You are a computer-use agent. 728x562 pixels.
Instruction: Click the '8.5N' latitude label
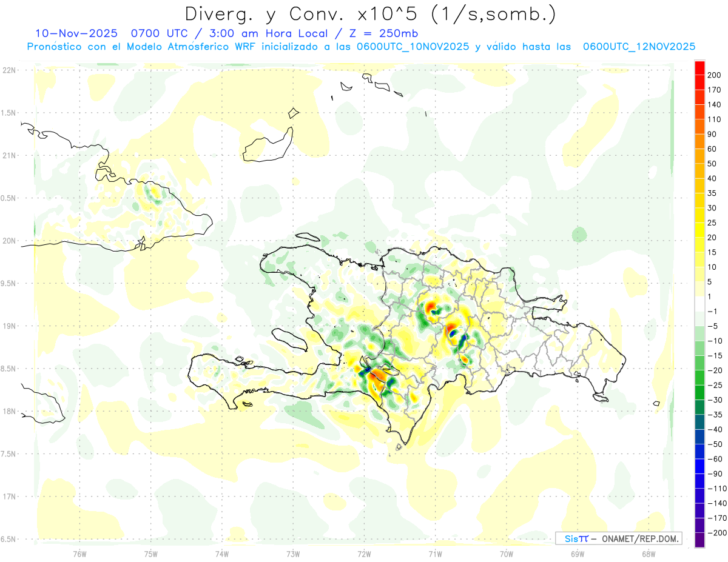click(9, 369)
